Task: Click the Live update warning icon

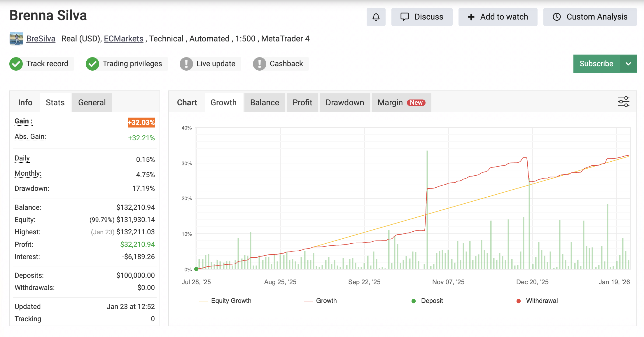Action: (187, 64)
